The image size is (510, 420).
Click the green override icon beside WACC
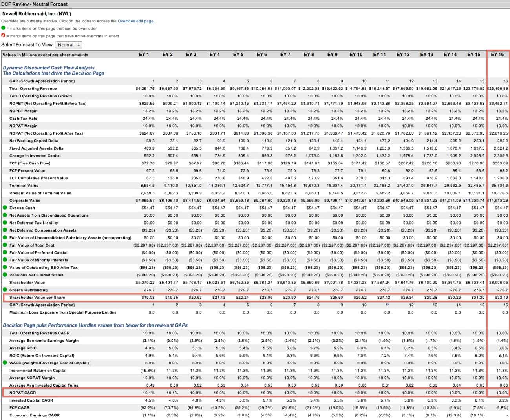tap(5, 363)
